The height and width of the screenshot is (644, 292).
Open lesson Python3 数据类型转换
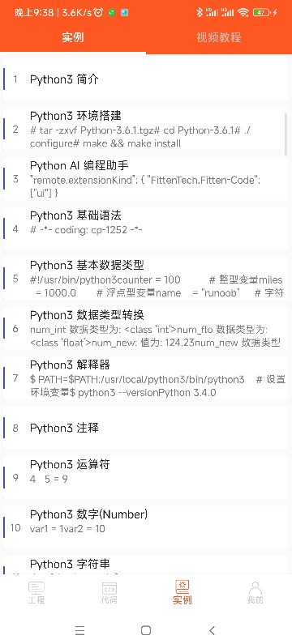[145, 328]
